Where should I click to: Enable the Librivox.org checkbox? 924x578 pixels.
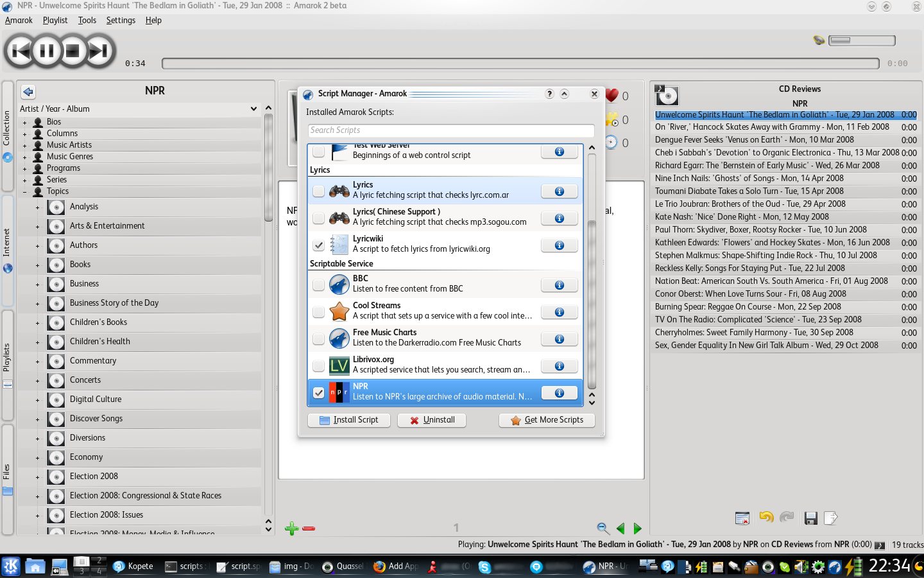pyautogui.click(x=318, y=366)
